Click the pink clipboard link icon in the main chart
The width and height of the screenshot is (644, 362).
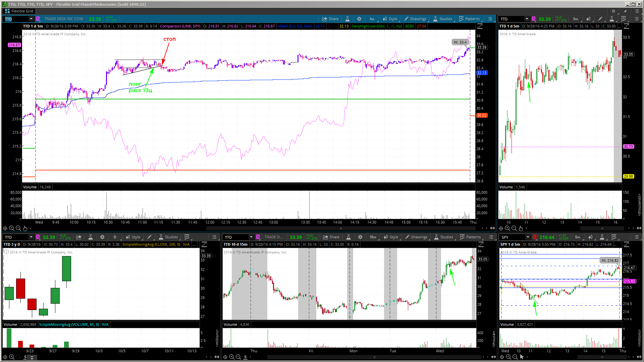point(38,19)
